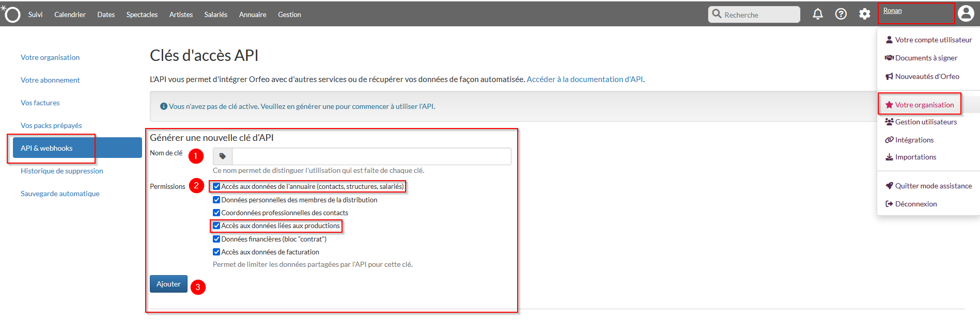Click the 'Nom de clé' text field
Viewport: 980px width, 321px height.
coord(371,156)
